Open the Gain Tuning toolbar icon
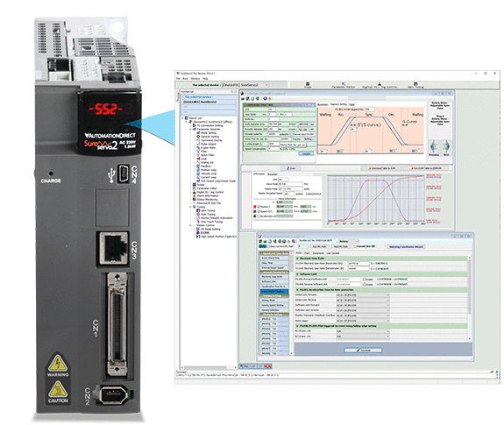This screenshot has height=425, width=504. [415, 84]
